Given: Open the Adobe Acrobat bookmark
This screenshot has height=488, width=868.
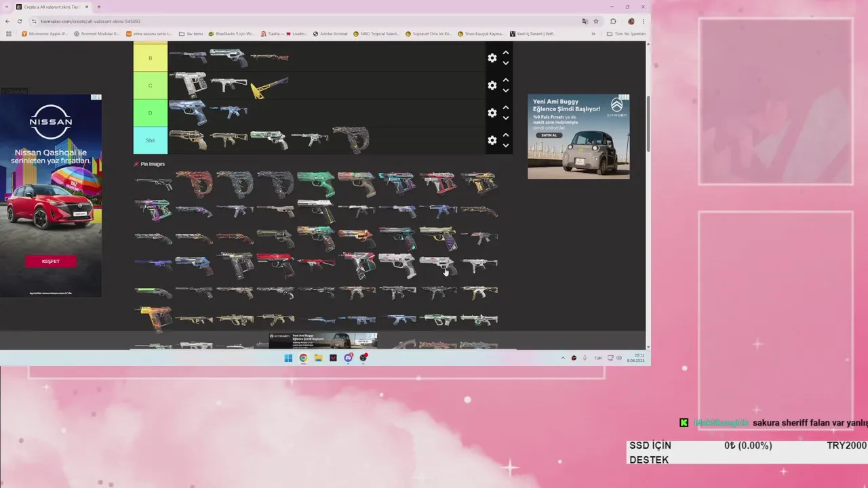Looking at the screenshot, I should (330, 33).
